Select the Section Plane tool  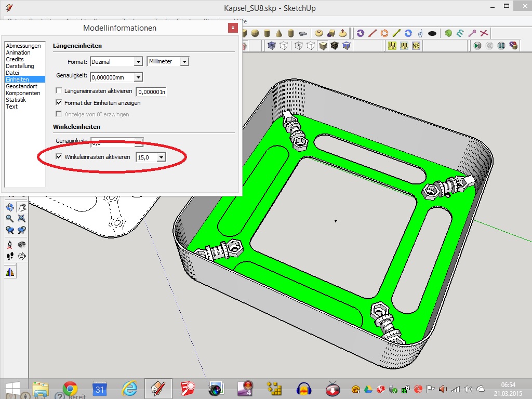[22, 256]
